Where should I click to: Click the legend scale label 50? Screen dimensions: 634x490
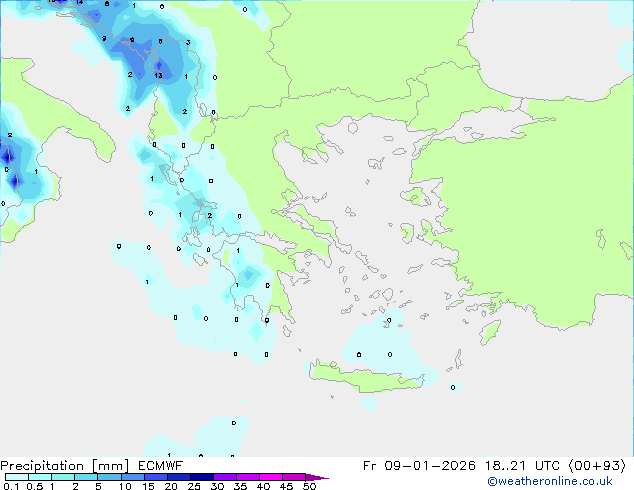click(x=310, y=486)
